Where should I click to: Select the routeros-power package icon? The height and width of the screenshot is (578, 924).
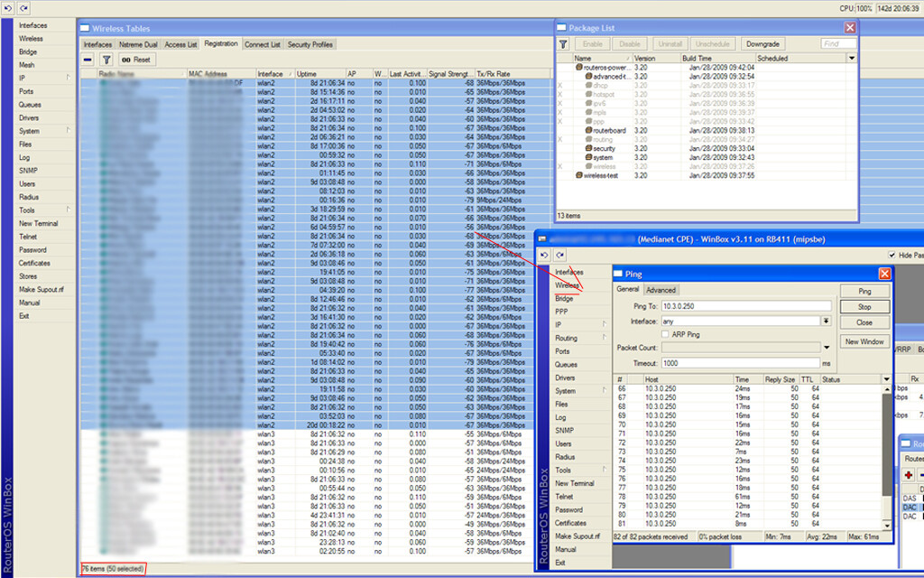579,67
